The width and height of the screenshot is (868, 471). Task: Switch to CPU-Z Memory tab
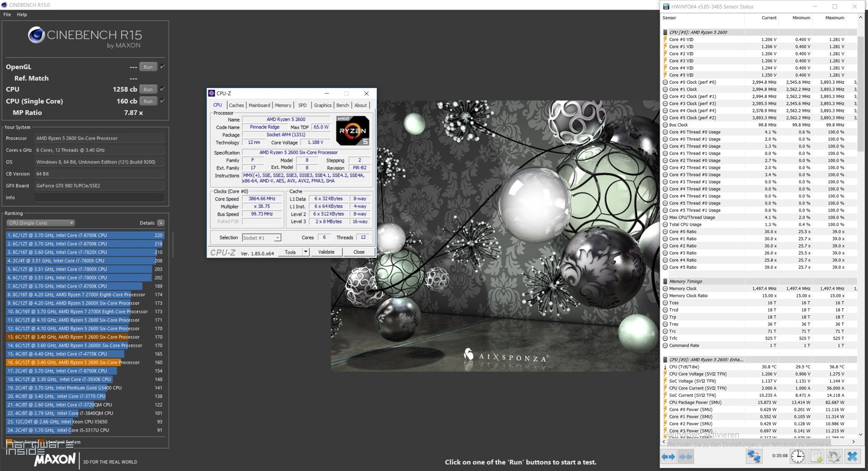tap(283, 105)
